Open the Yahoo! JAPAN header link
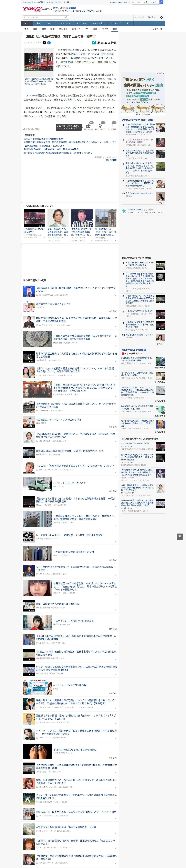186x868 pixels. (x=116, y=2)
